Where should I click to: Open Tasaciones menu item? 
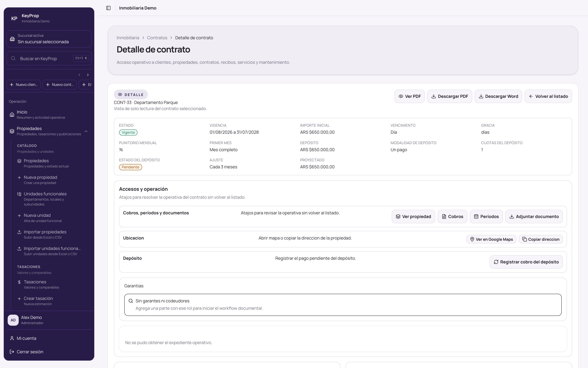click(x=51, y=284)
